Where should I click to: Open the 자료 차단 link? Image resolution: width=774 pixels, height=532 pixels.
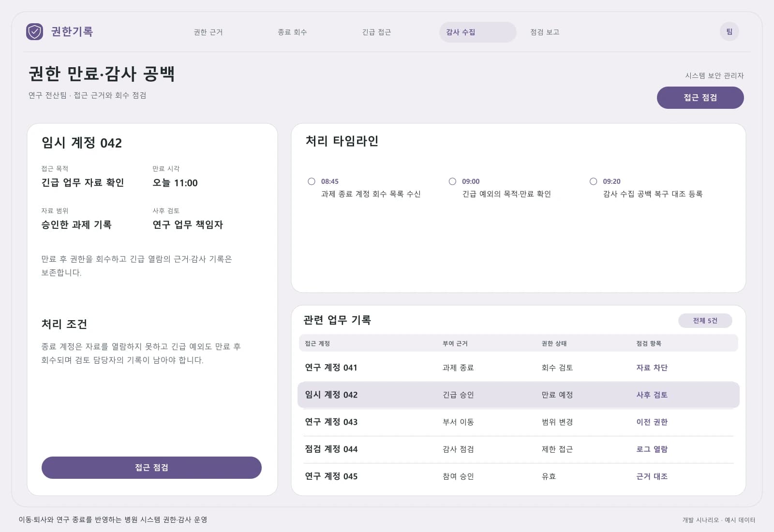coord(652,368)
